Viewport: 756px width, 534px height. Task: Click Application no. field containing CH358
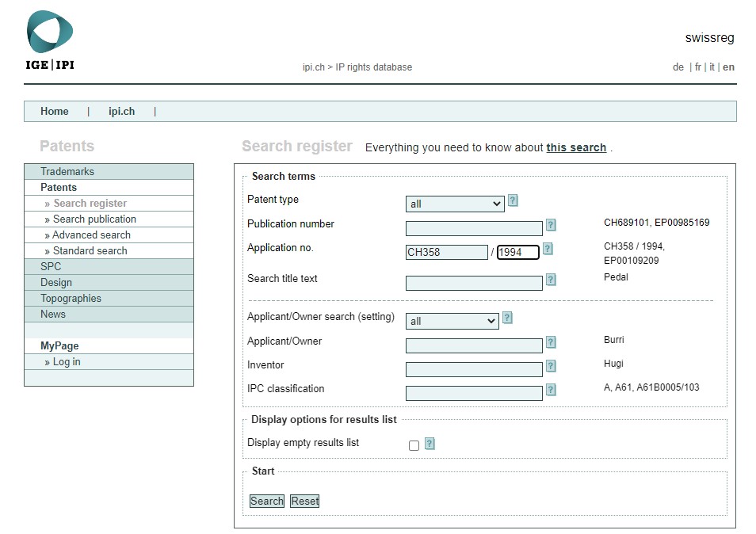click(x=446, y=252)
